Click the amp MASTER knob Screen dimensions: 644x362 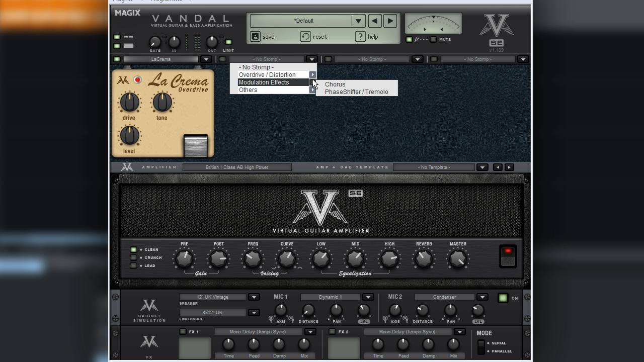click(x=458, y=259)
